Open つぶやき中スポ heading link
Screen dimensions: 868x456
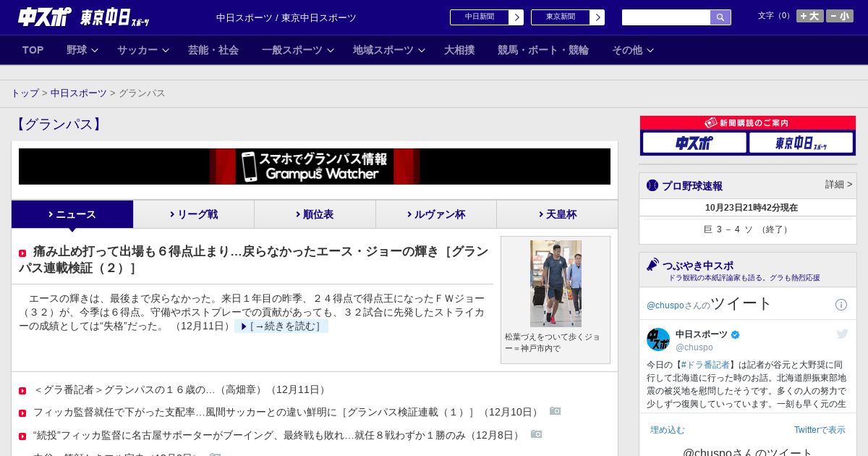(x=698, y=266)
